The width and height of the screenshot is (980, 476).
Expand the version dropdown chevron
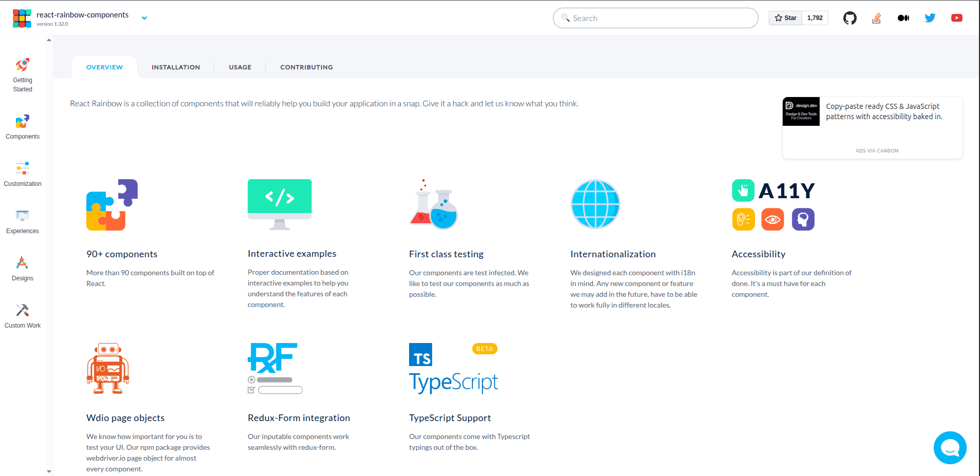pos(144,18)
